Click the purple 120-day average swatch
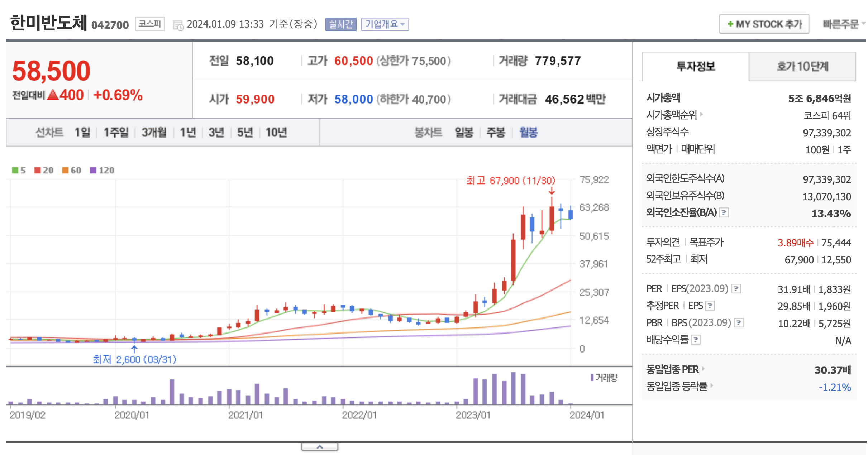Viewport: 868px width, 455px height. coord(93,170)
